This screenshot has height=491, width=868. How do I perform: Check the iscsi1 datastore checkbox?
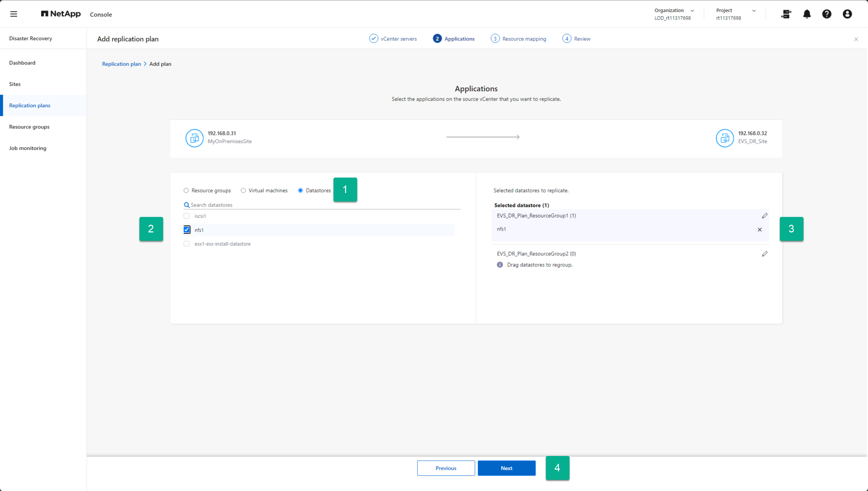point(186,216)
